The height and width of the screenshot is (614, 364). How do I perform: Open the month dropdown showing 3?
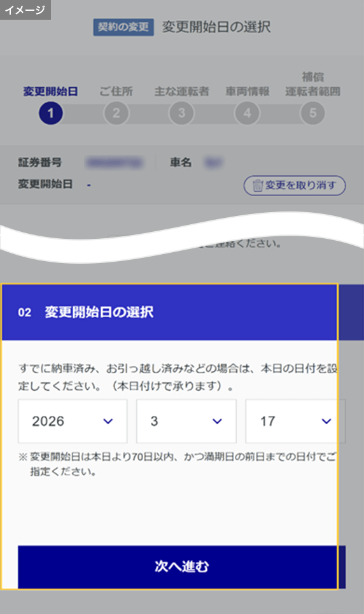click(x=186, y=421)
